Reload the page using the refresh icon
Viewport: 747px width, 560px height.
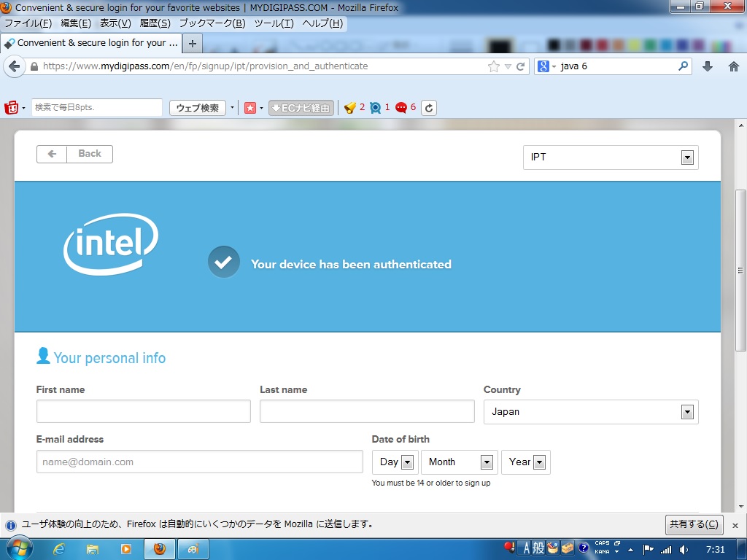tap(521, 66)
